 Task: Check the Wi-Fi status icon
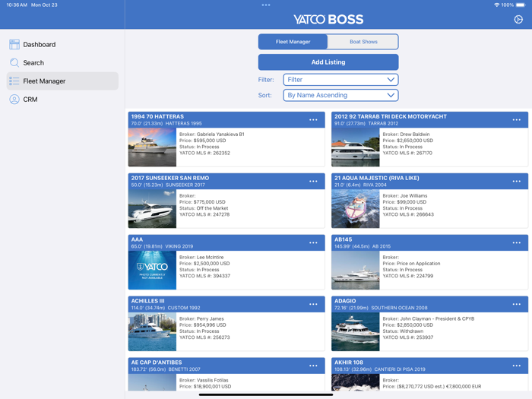(497, 5)
